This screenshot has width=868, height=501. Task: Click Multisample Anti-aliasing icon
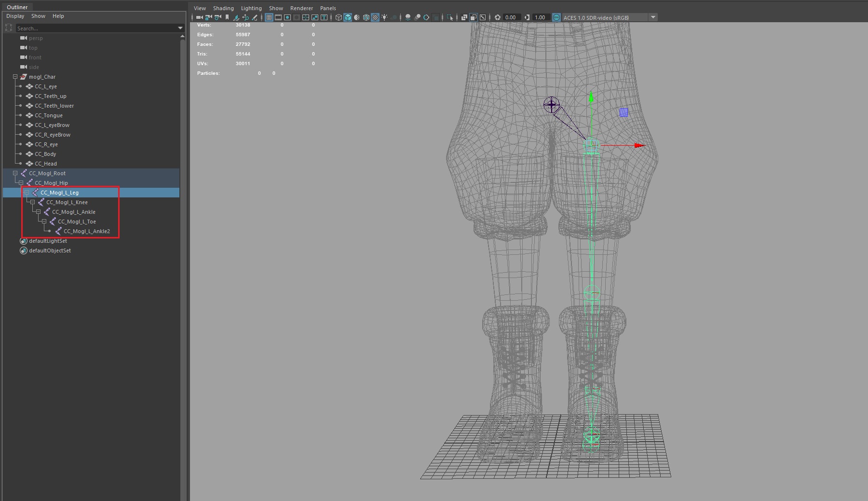(x=426, y=17)
